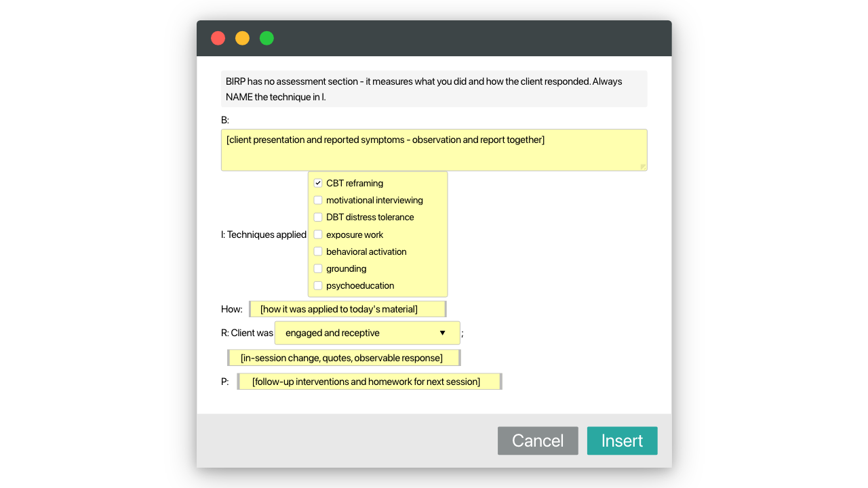Click the green maximize window button
This screenshot has width=868, height=488.
pyautogui.click(x=267, y=38)
